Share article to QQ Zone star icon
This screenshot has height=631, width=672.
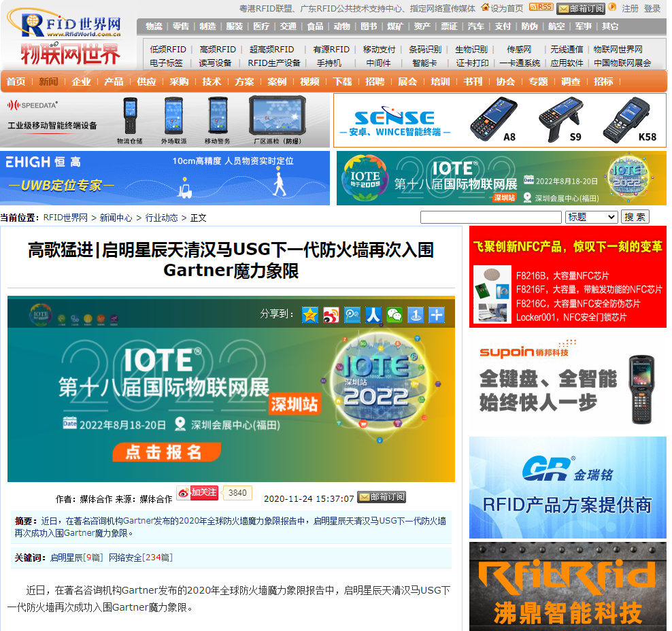(x=310, y=314)
